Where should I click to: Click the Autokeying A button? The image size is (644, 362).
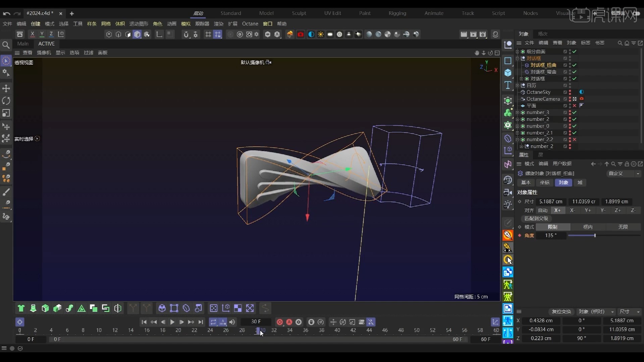(289, 322)
